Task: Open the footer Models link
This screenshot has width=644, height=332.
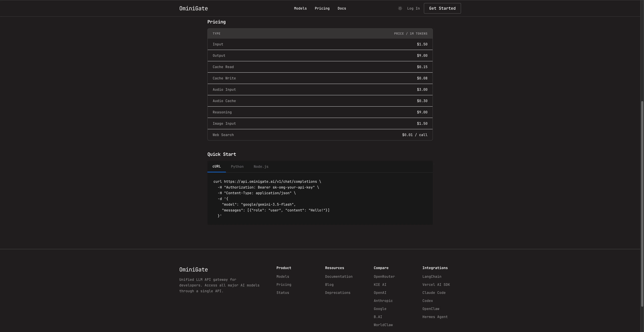Action: [283, 276]
